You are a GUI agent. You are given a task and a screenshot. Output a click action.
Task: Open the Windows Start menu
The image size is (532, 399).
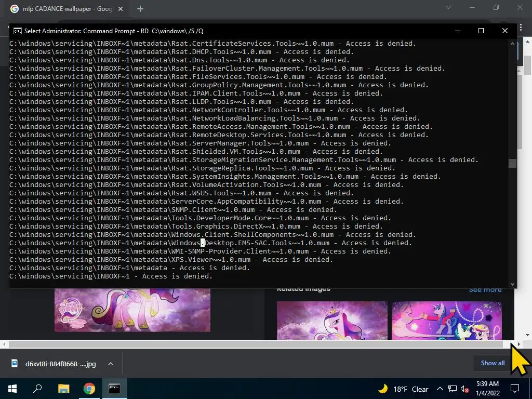[12, 389]
